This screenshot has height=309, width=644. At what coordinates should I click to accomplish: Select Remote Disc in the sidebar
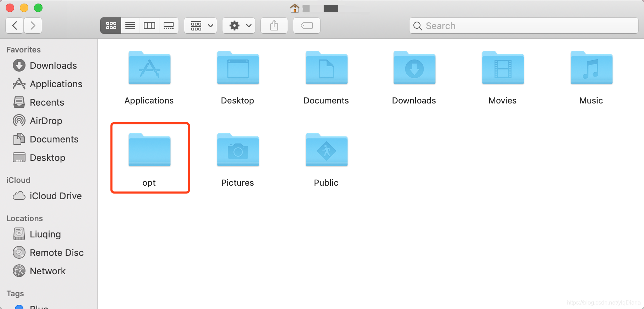point(49,253)
